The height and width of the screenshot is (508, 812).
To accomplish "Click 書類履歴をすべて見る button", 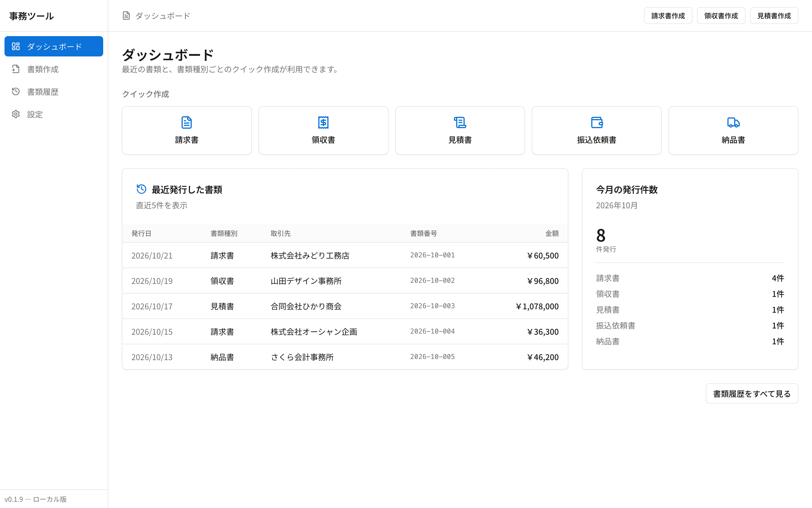I will [752, 393].
